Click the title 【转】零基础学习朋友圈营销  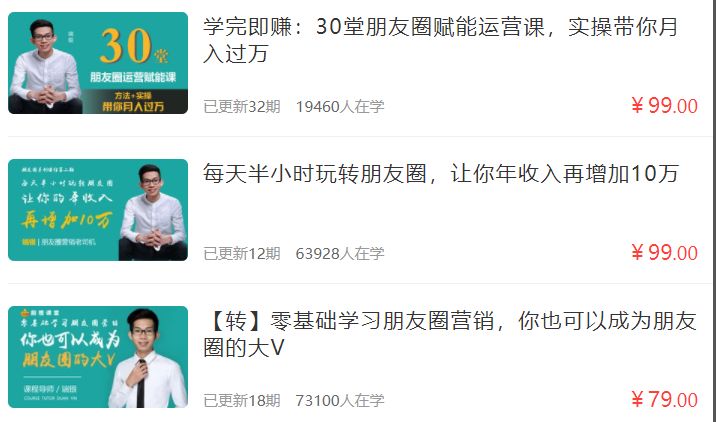(x=349, y=321)
